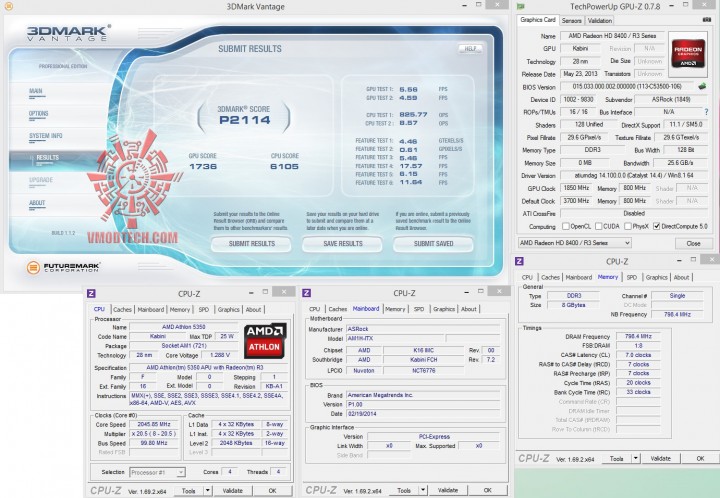The height and width of the screenshot is (498, 720).
Task: Click the Memory Size 8 GBytes field
Action: coord(574,305)
